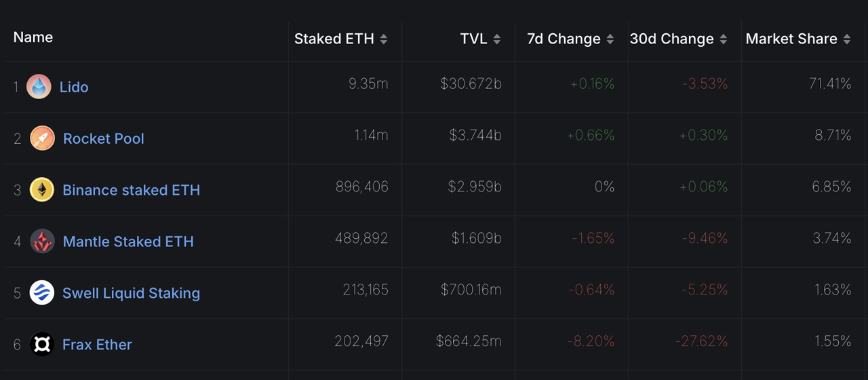Click the Rocket Pool rocket icon
Viewport: 868px width, 380px height.
(42, 138)
